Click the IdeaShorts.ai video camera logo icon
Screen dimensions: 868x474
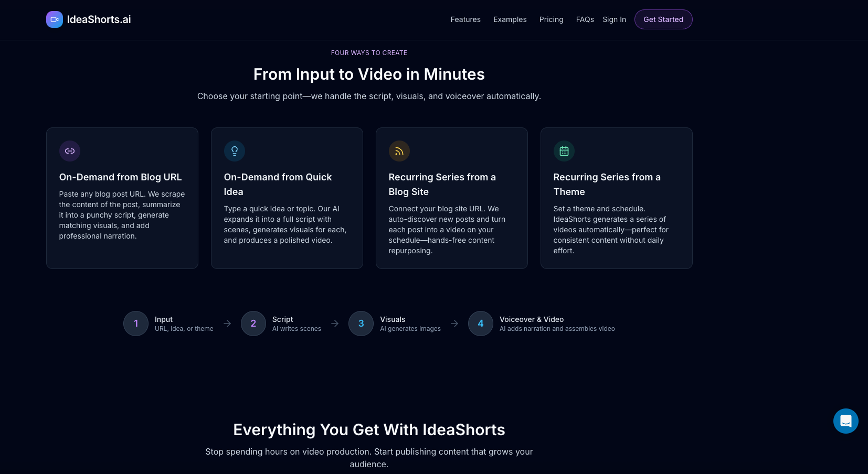pyautogui.click(x=55, y=19)
